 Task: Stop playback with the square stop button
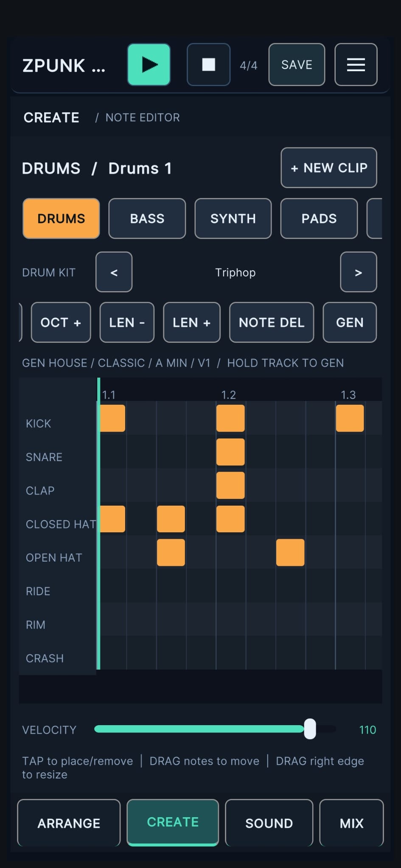pyautogui.click(x=208, y=64)
